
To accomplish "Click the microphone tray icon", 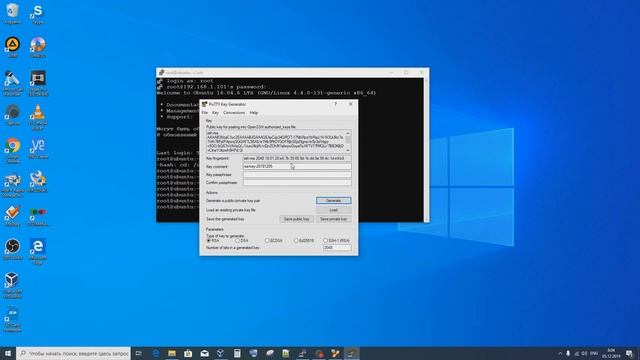I will pyautogui.click(x=568, y=353).
